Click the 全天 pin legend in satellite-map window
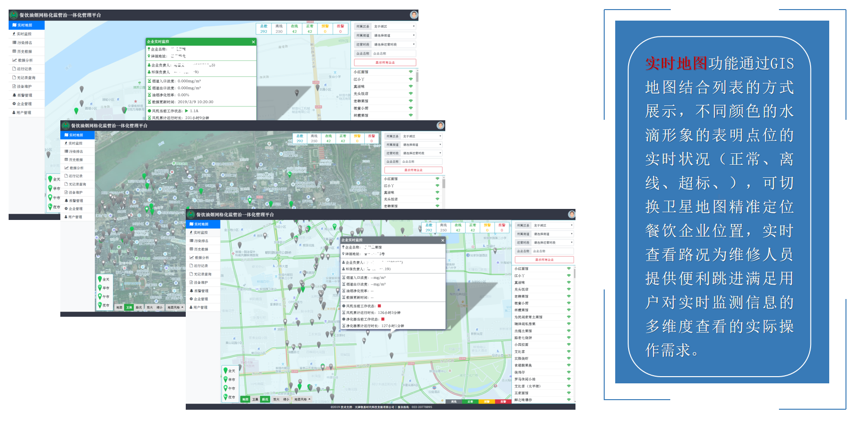The image size is (868, 426). [103, 279]
